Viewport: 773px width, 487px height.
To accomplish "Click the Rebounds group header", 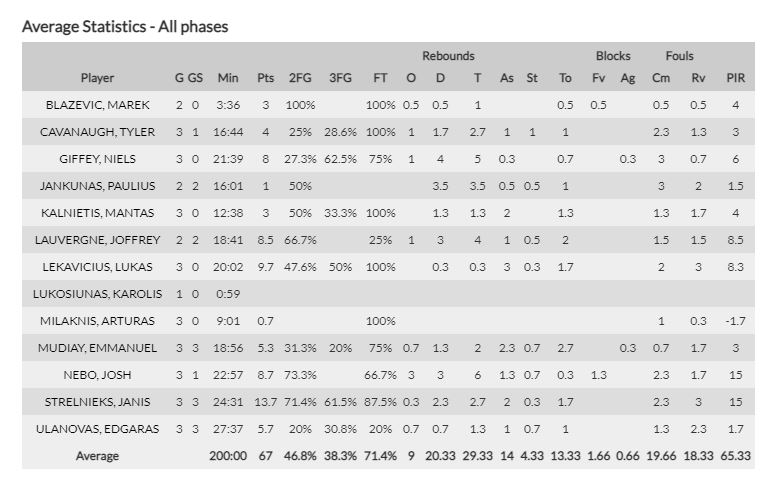I will pos(447,56).
